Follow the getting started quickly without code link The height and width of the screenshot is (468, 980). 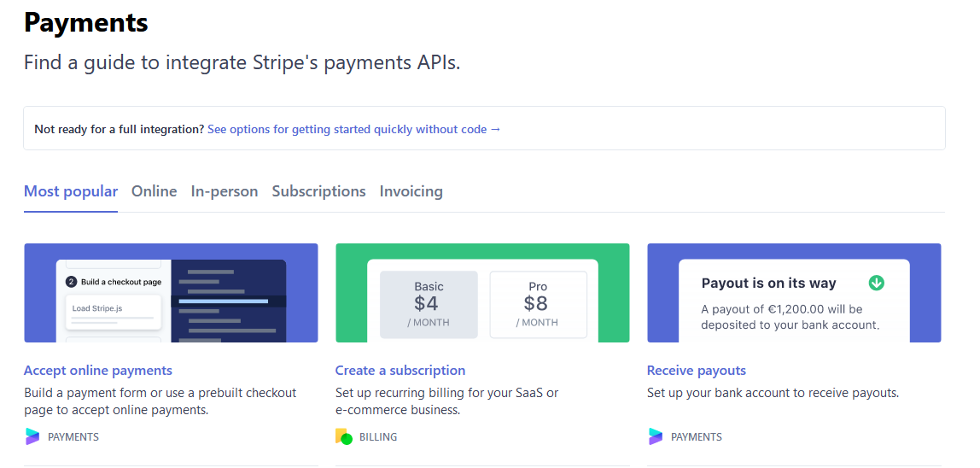(354, 130)
